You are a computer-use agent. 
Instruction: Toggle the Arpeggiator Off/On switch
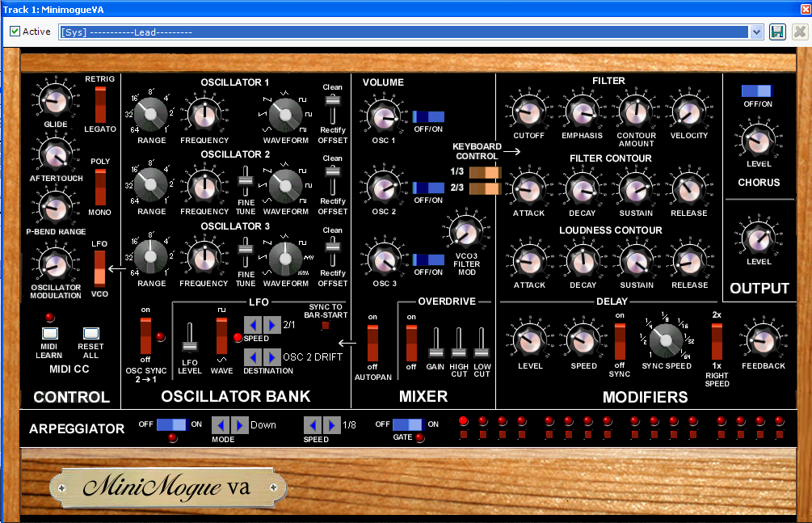coord(171,424)
